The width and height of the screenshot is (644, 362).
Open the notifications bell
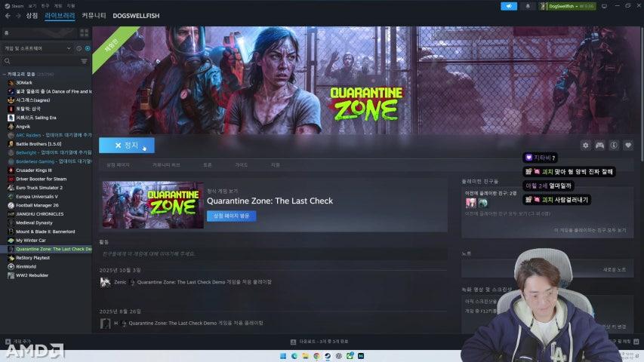(x=528, y=6)
